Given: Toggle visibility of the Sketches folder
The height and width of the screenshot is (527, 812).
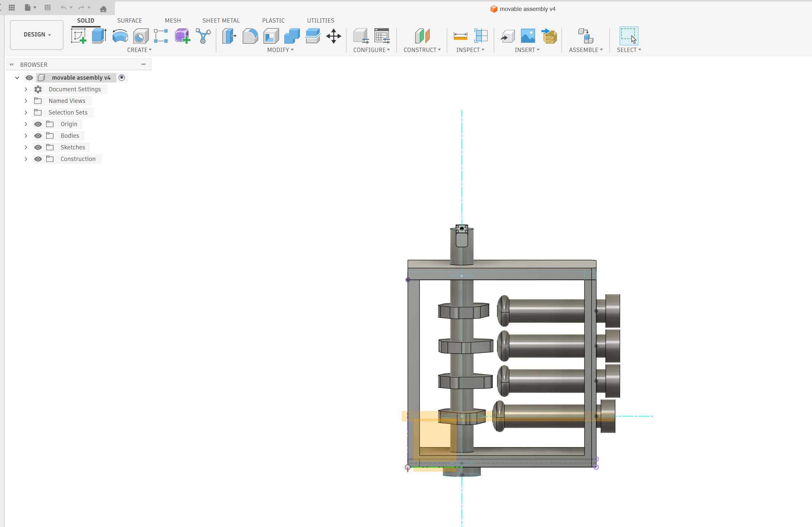Looking at the screenshot, I should 38,147.
